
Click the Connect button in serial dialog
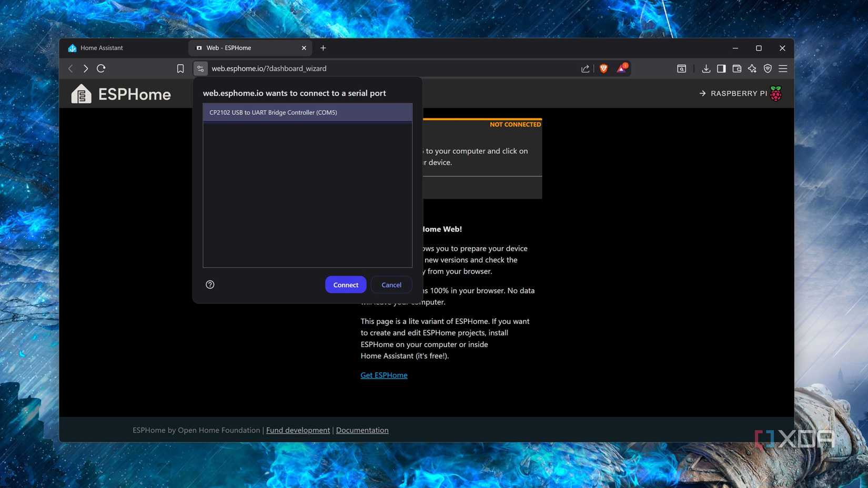point(346,284)
